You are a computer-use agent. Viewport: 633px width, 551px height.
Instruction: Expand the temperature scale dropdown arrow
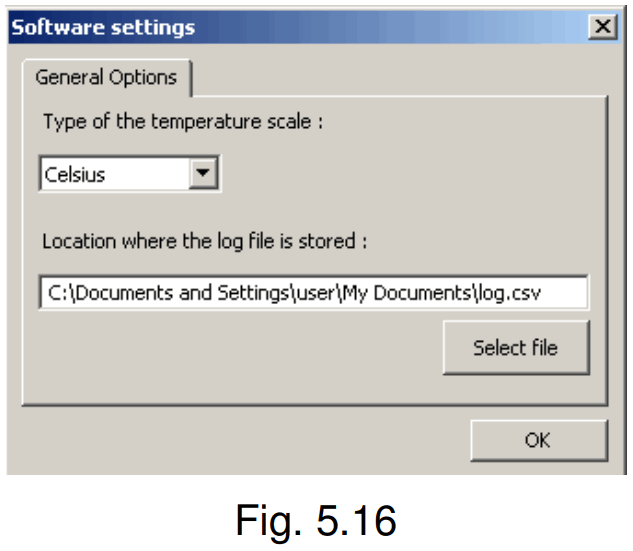point(204,174)
